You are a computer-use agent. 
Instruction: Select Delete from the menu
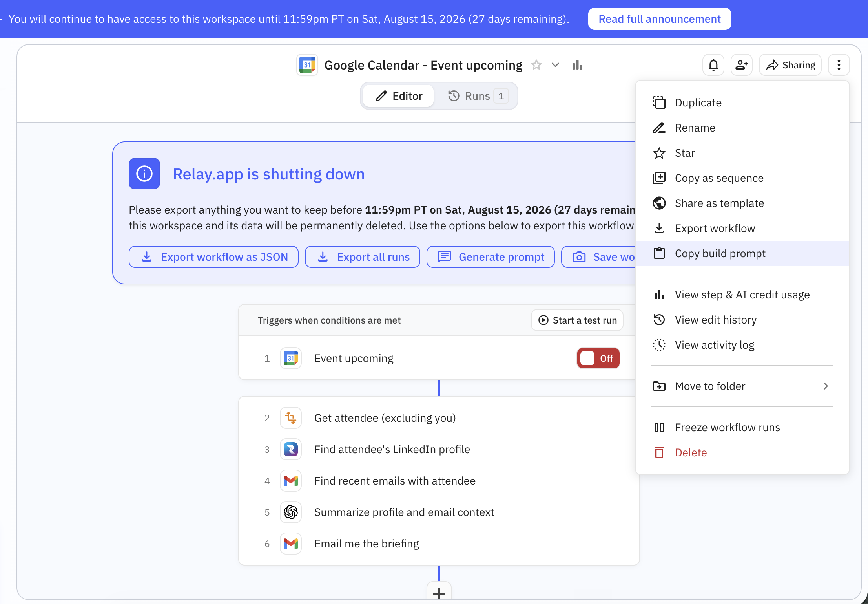(742, 452)
